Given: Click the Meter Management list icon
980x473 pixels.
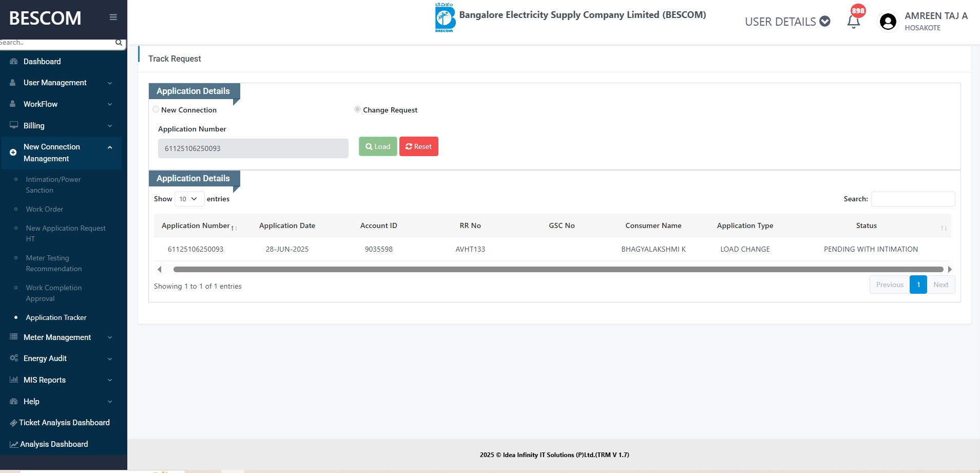Looking at the screenshot, I should [14, 337].
